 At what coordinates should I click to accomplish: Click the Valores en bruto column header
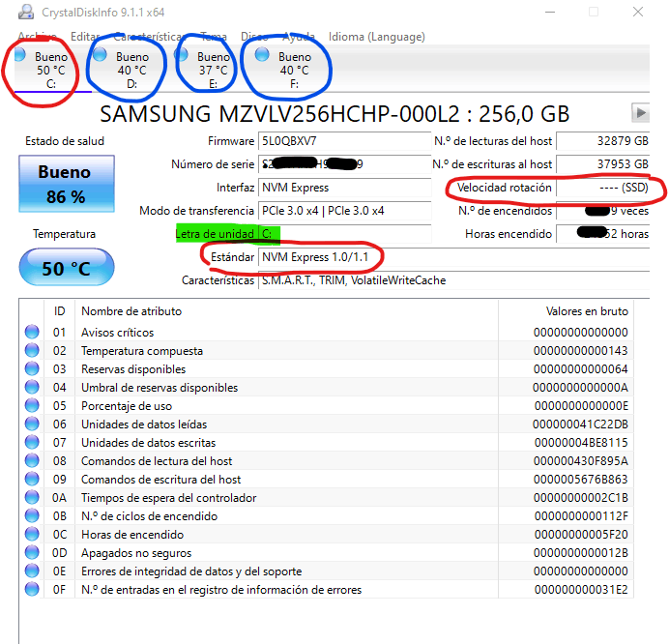[x=566, y=311]
